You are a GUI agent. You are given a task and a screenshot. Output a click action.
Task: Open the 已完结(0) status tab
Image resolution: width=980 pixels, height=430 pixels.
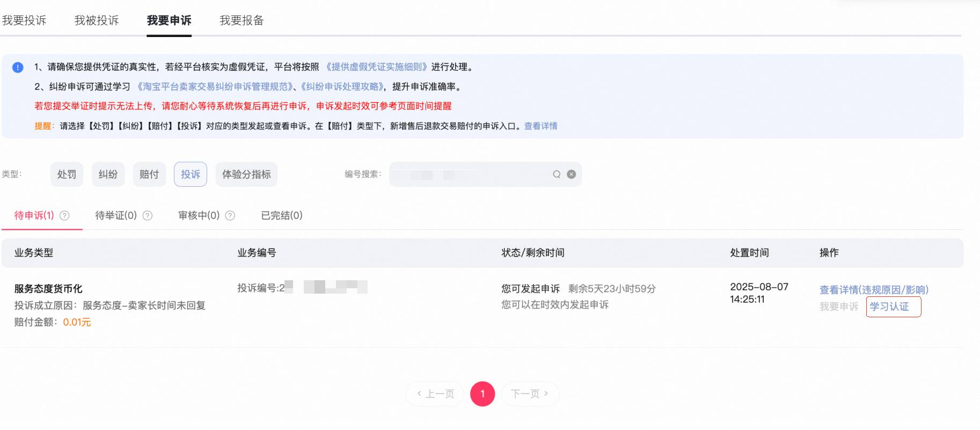coord(282,215)
